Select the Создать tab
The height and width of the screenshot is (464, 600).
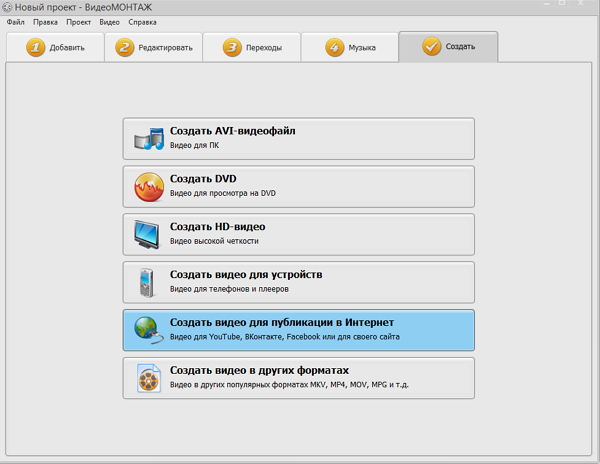tap(448, 46)
